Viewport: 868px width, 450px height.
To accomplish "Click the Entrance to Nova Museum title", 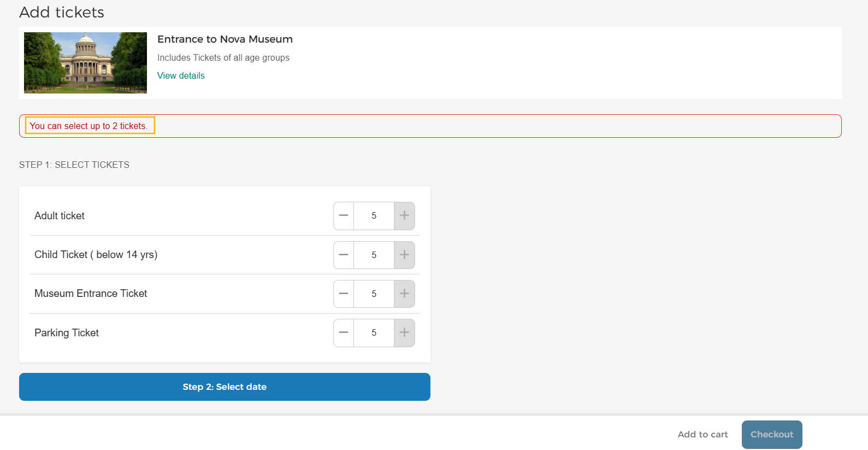I will click(x=225, y=39).
